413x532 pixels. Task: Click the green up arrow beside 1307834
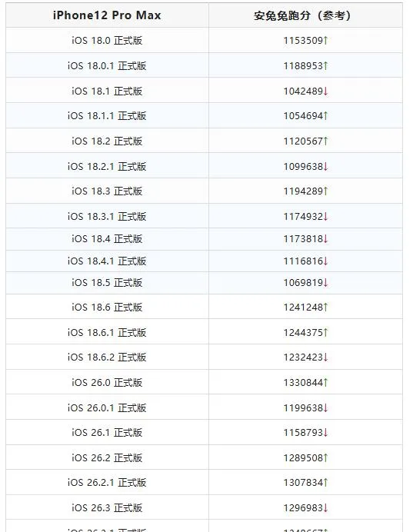pyautogui.click(x=325, y=483)
